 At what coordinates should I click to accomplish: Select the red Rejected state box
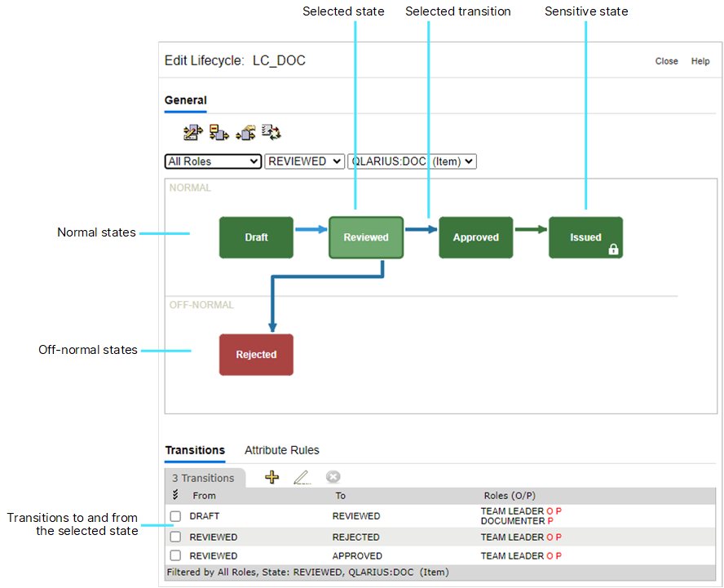(256, 355)
